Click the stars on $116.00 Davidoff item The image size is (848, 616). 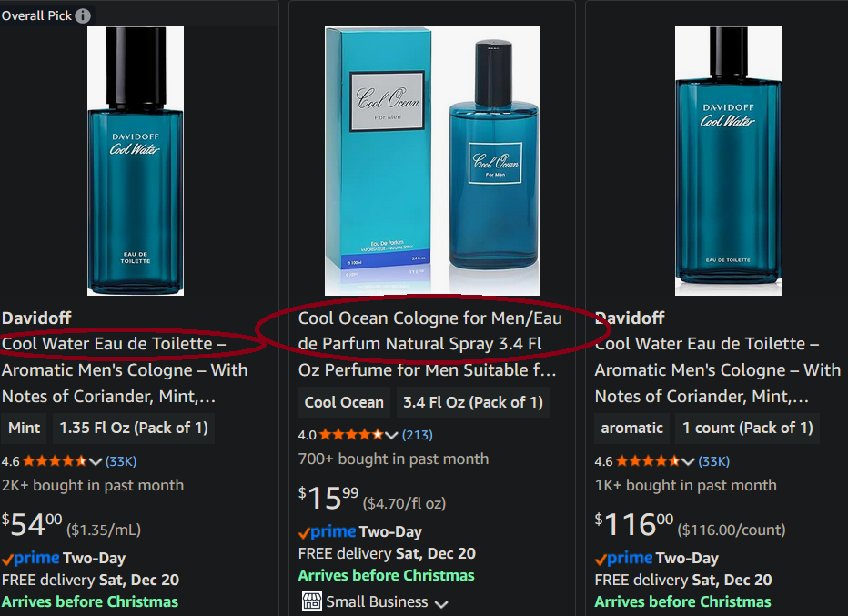[x=647, y=460]
